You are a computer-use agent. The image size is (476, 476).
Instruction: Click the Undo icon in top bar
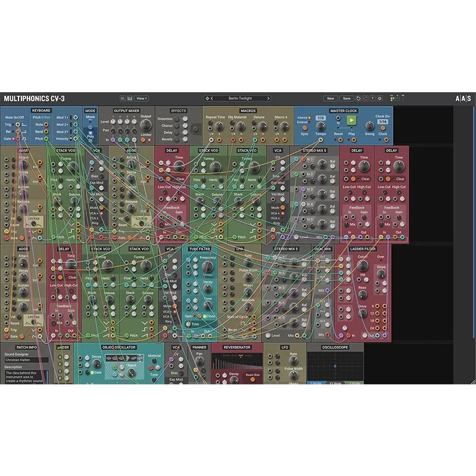358,98
